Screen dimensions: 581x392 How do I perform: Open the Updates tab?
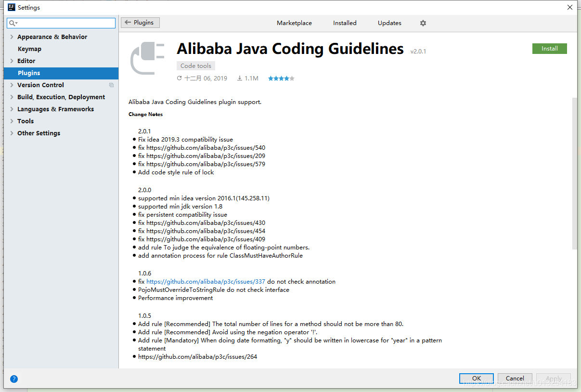click(389, 23)
